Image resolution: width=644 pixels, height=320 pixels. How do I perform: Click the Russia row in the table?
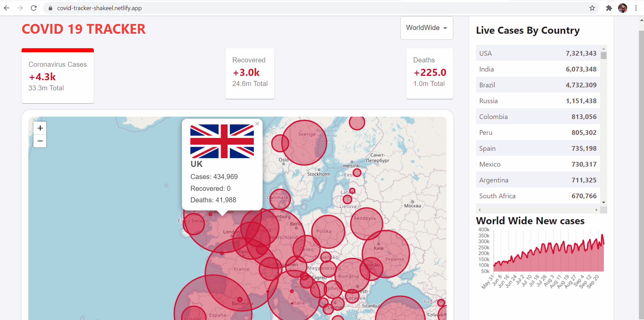pos(538,101)
